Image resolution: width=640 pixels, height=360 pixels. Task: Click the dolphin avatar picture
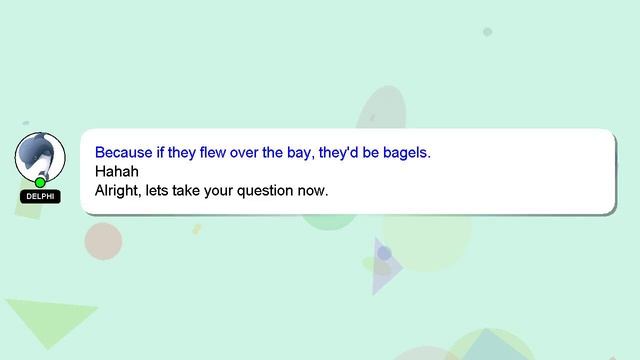point(40,158)
